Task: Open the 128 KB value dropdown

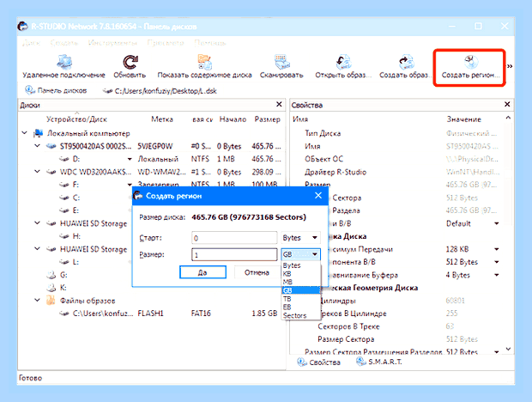Action: 496,249
